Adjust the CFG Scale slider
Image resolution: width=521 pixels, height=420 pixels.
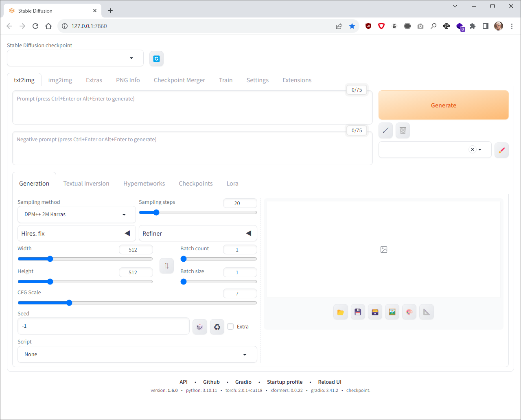coord(137,303)
